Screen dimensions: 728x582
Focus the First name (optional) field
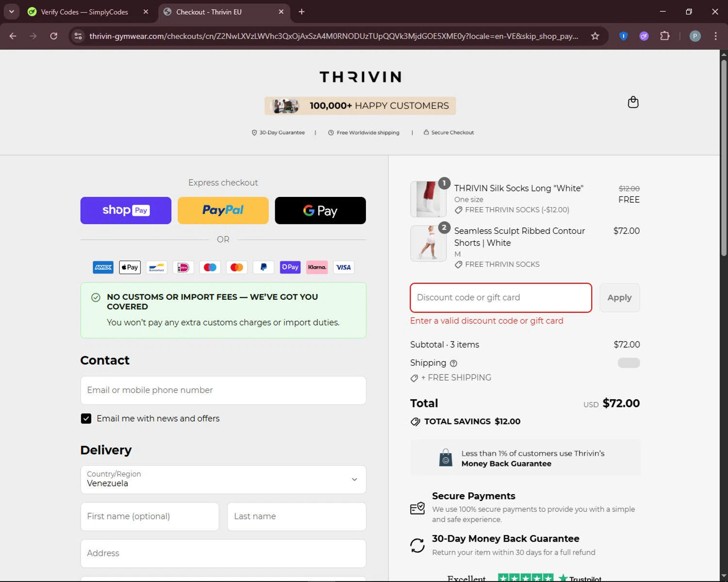point(149,517)
